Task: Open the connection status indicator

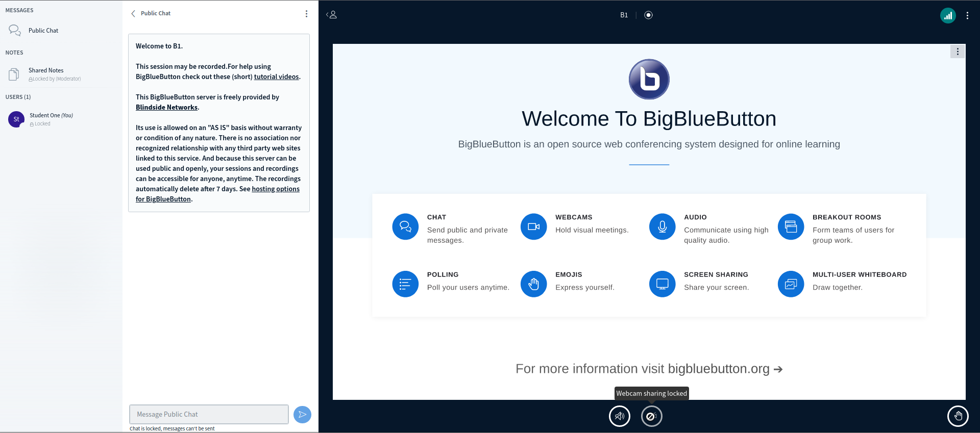Action: [948, 16]
